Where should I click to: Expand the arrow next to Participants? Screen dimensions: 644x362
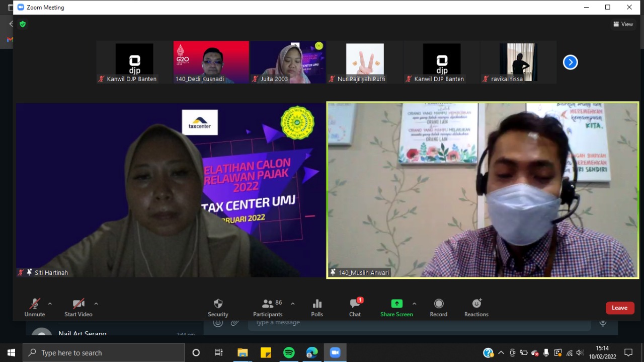point(293,304)
